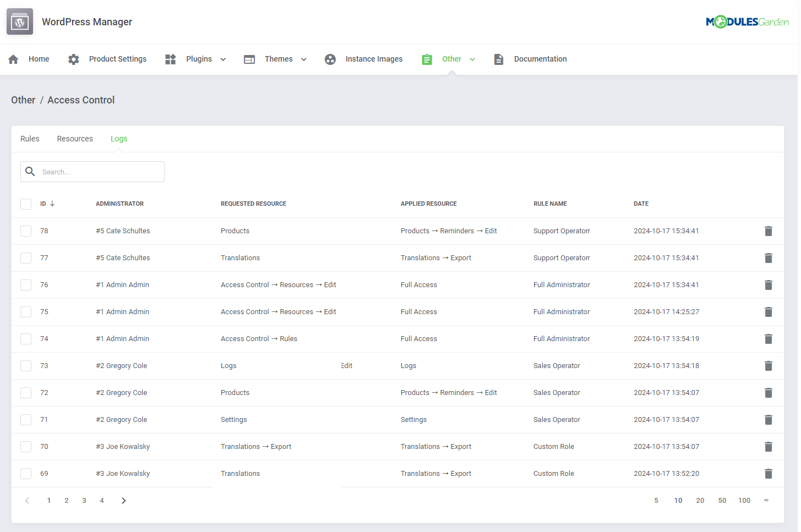Click the search magnifier icon

coord(30,171)
